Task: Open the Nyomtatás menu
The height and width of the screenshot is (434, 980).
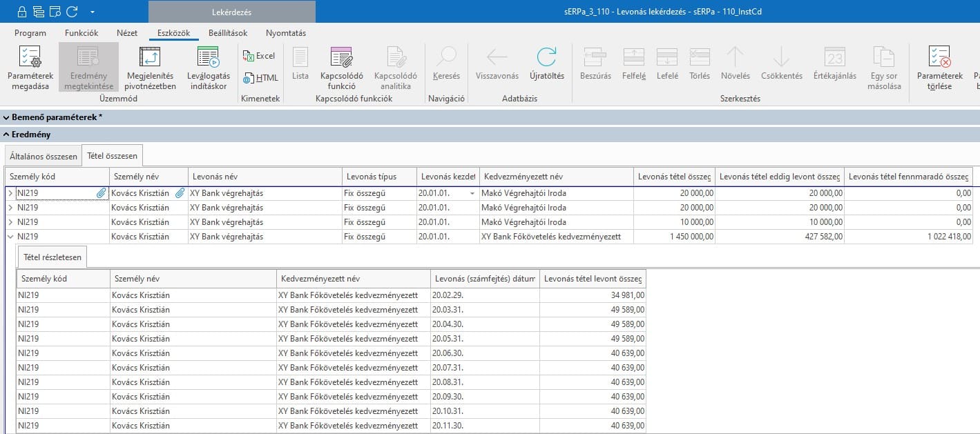Action: (x=285, y=33)
